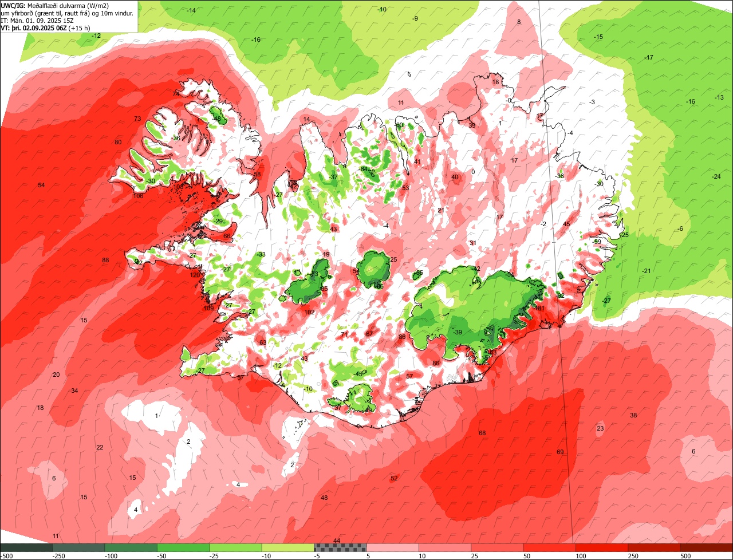Click the value '34' in the southwest ocean
The image size is (733, 560).
[x=74, y=391]
